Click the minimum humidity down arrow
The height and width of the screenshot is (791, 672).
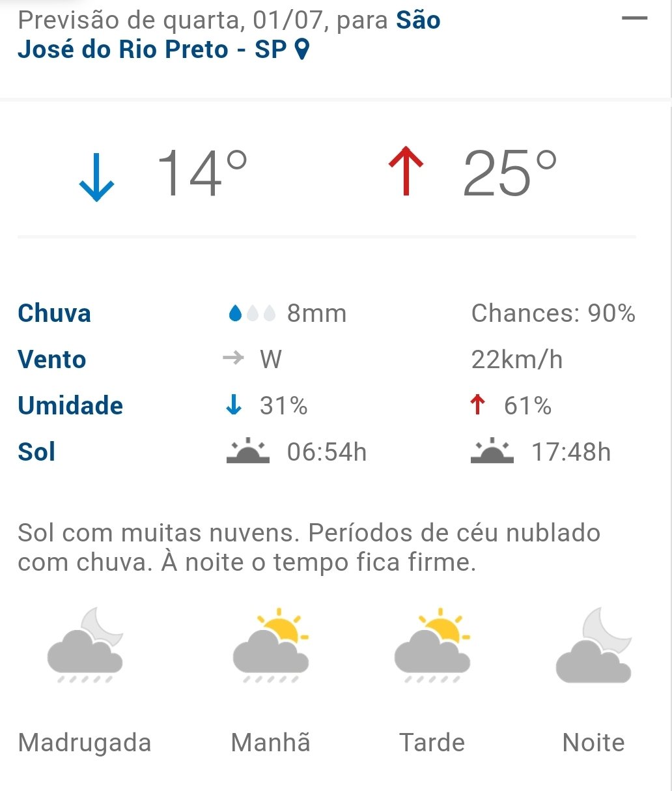234,405
